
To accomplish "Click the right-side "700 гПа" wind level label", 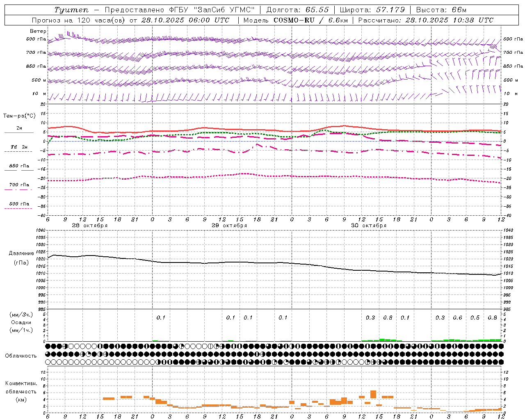I will (513, 52).
